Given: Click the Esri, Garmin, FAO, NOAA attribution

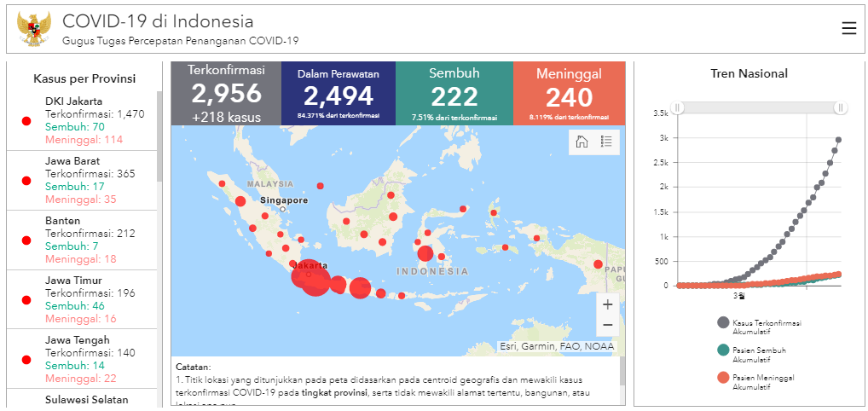Looking at the screenshot, I should (557, 347).
